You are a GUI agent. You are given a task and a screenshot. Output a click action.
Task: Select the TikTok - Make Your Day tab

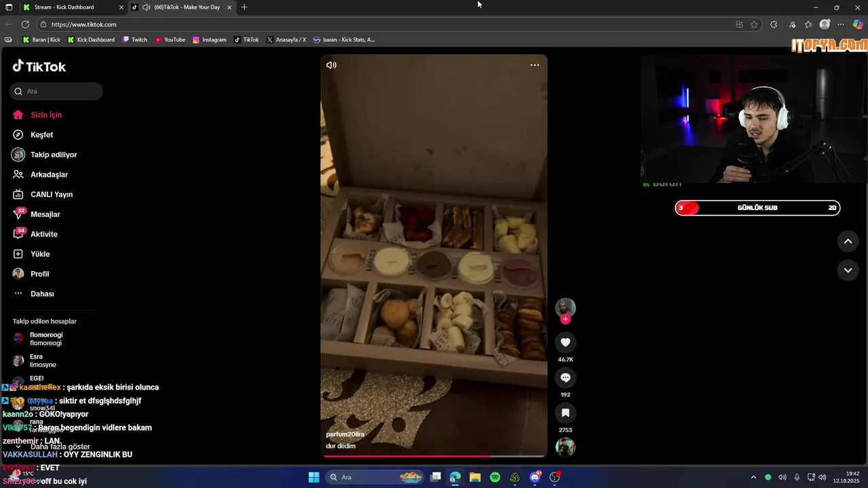point(182,7)
